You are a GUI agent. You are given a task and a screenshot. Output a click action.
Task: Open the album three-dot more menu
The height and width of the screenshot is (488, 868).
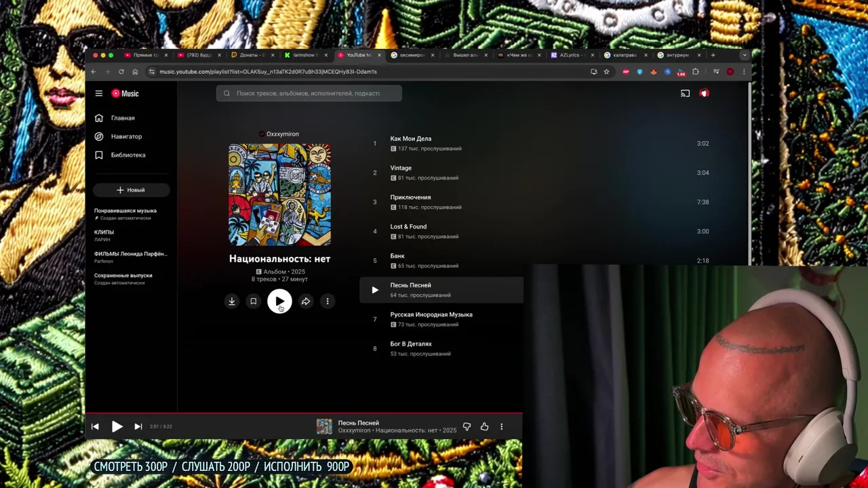click(328, 302)
